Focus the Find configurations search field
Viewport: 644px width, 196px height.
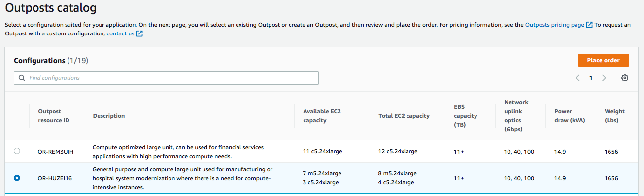[166, 78]
